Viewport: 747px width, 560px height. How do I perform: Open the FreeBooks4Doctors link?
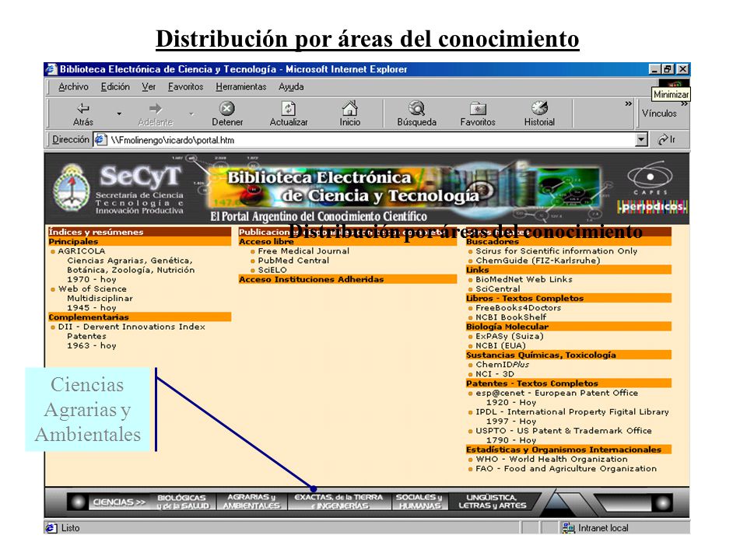pyautogui.click(x=518, y=308)
